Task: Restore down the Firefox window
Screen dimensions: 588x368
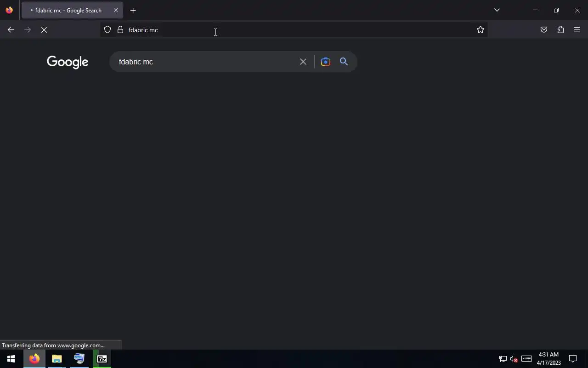Action: [x=556, y=10]
